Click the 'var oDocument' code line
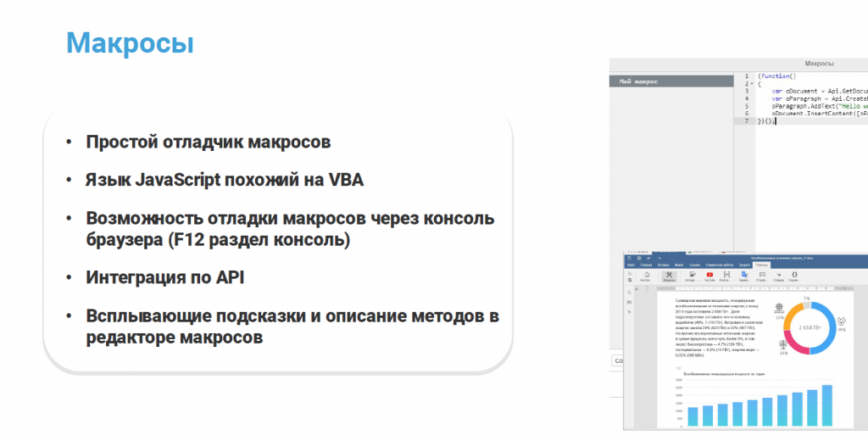 coord(820,91)
